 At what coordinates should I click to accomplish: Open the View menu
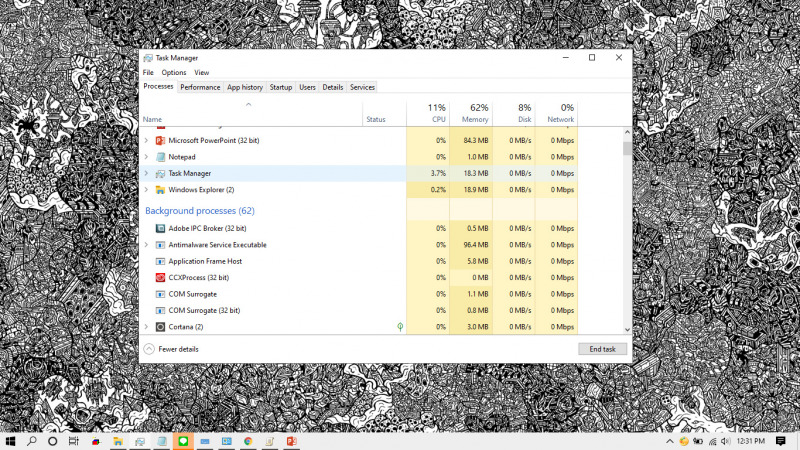coord(202,72)
